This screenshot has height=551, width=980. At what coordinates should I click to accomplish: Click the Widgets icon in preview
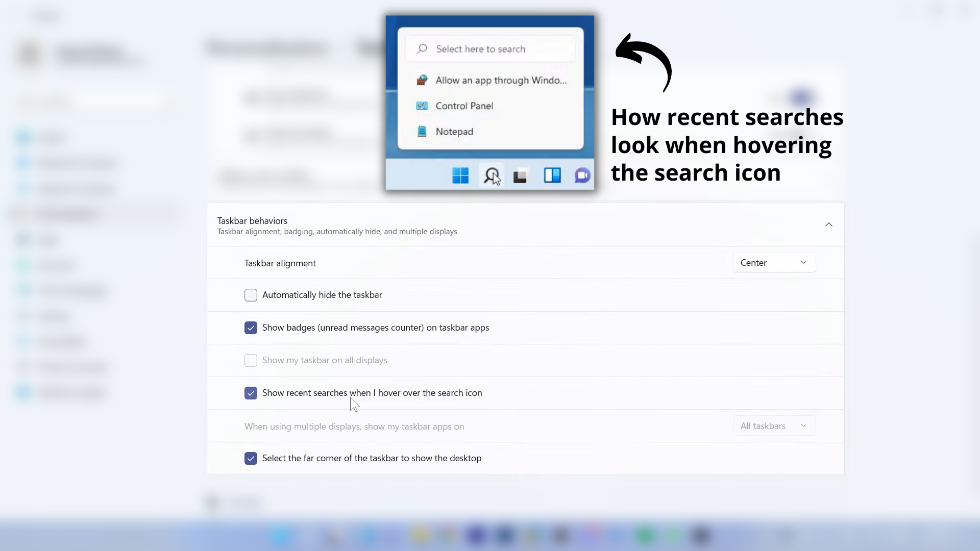click(552, 176)
